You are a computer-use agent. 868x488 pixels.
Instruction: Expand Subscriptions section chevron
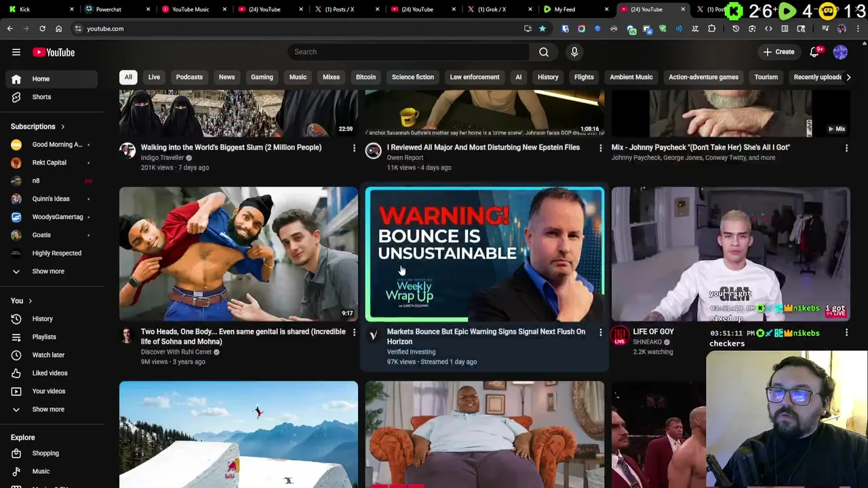62,127
